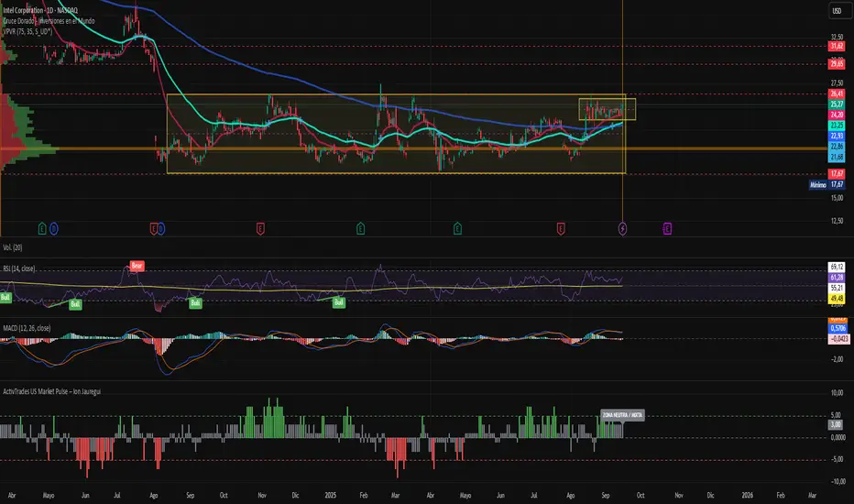Click the 0,0000 Market Pulse scale tick
The image size is (854, 504).
[x=838, y=437]
